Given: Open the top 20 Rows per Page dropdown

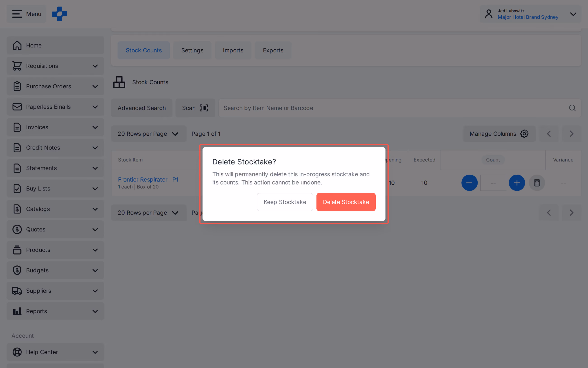Looking at the screenshot, I should pos(149,134).
